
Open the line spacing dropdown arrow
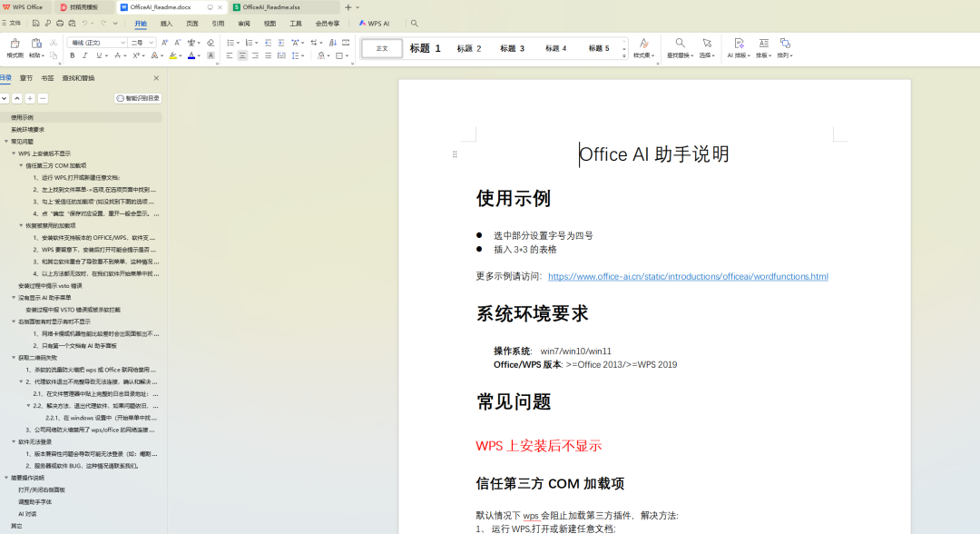(303, 56)
